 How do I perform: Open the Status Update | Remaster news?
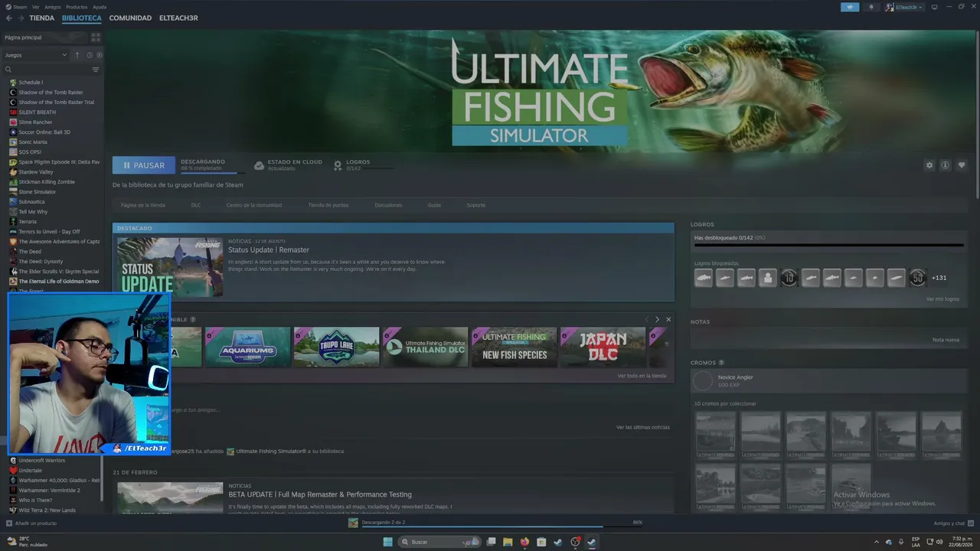pyautogui.click(x=269, y=250)
